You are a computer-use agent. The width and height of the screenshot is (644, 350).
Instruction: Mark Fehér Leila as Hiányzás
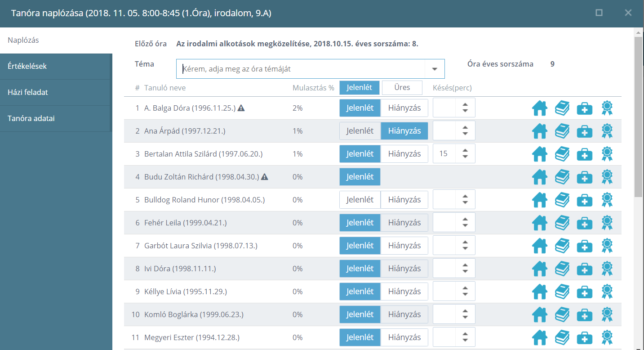(404, 223)
